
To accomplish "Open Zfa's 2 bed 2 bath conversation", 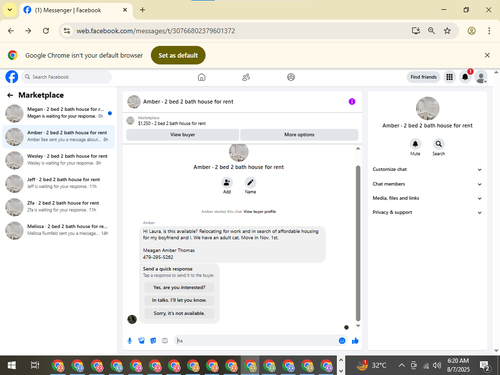I will tap(59, 207).
